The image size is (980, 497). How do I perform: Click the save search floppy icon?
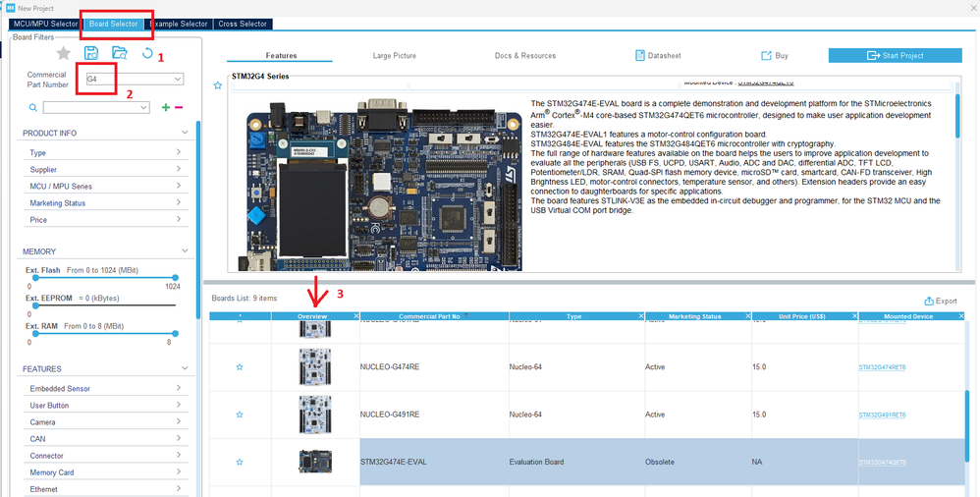coord(91,53)
